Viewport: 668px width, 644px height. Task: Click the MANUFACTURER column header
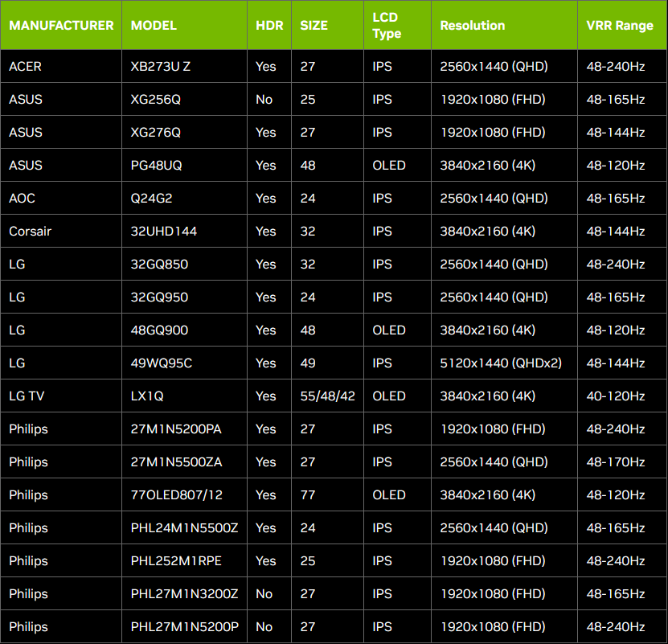tap(61, 26)
